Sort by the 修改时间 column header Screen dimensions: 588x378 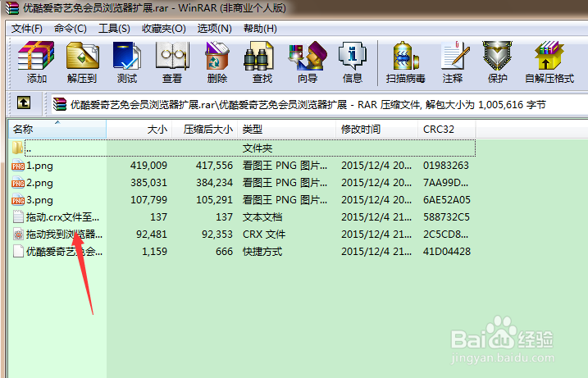point(377,129)
